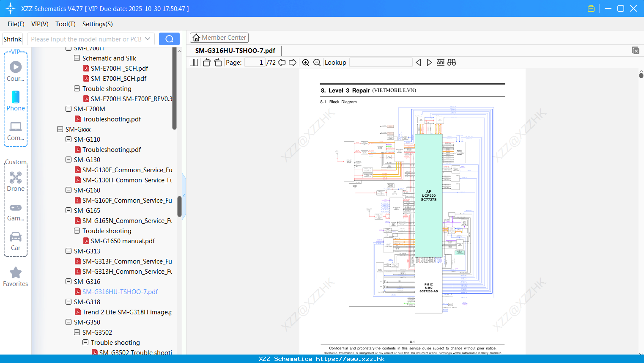Collapse the SM-G318 node

click(x=69, y=302)
